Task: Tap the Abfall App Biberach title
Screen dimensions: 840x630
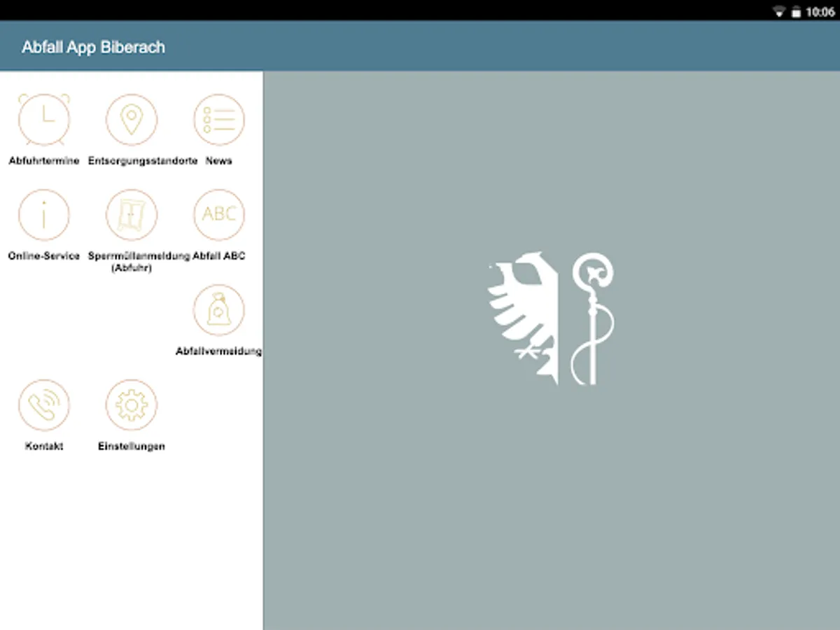Action: click(x=93, y=47)
